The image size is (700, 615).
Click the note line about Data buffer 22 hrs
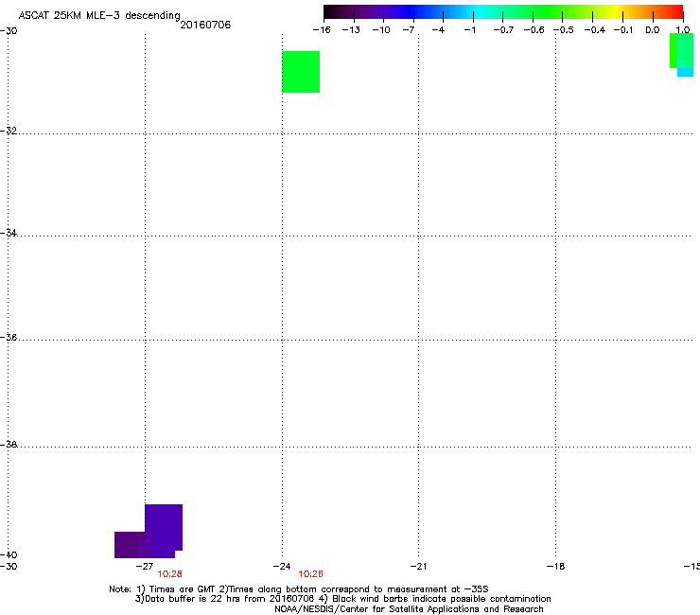click(342, 599)
